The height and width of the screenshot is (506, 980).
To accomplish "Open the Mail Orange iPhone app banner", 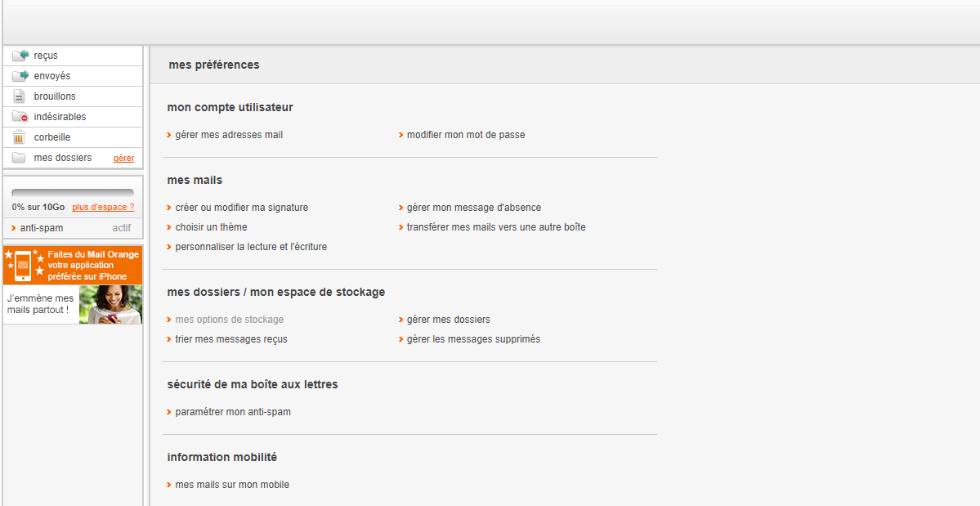I will 73,284.
